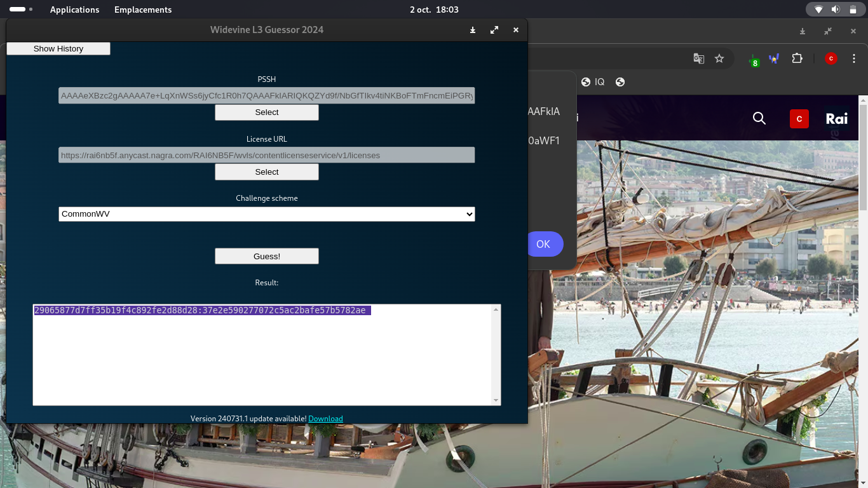This screenshot has width=868, height=488.
Task: Open the Widevine Guessor extension icon
Action: click(774, 58)
